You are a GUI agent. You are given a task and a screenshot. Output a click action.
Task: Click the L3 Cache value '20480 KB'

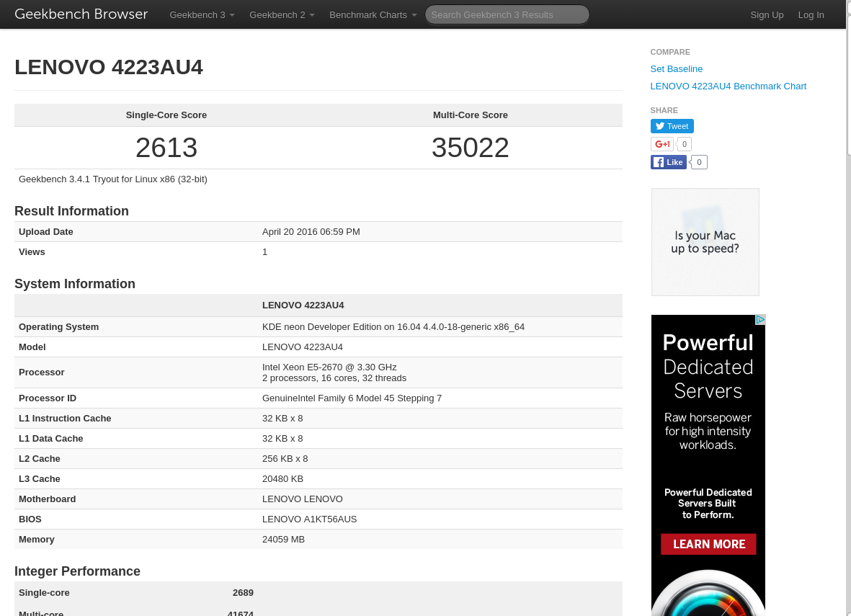282,478
